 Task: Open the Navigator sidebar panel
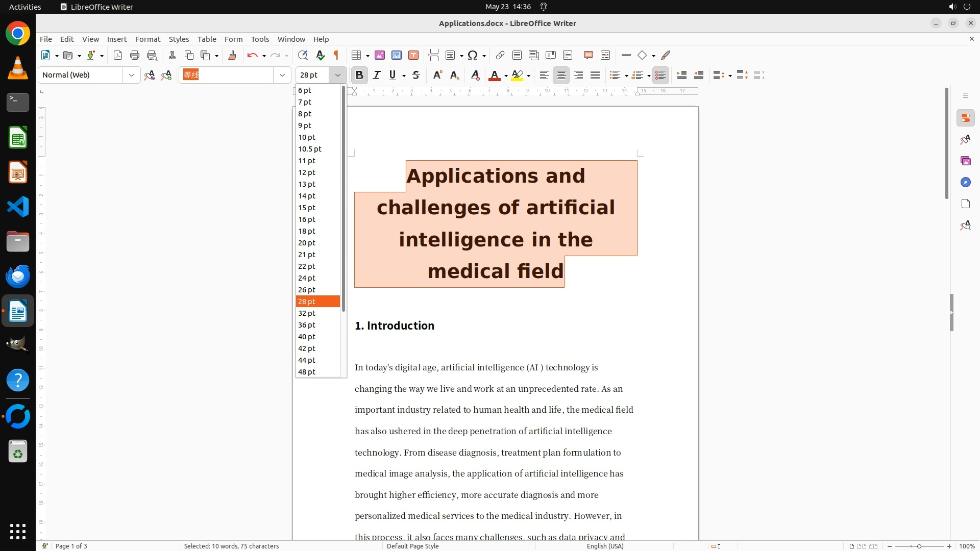965,182
